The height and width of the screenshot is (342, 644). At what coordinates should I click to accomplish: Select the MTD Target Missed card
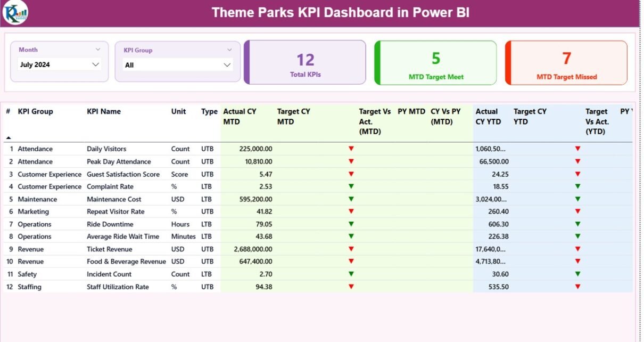pos(566,63)
